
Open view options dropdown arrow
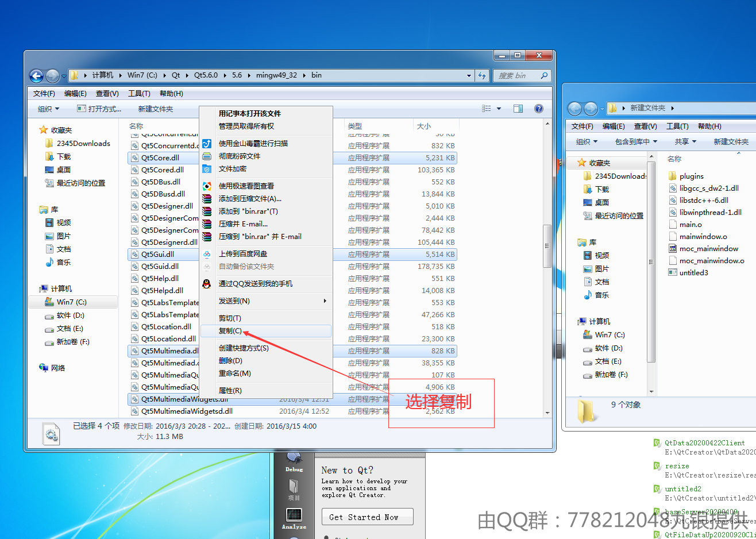coord(499,109)
